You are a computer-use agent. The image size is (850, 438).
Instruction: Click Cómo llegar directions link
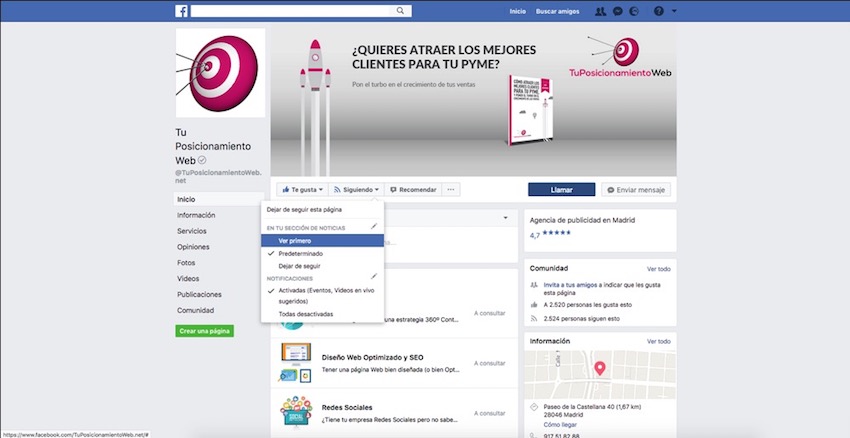tap(560, 424)
